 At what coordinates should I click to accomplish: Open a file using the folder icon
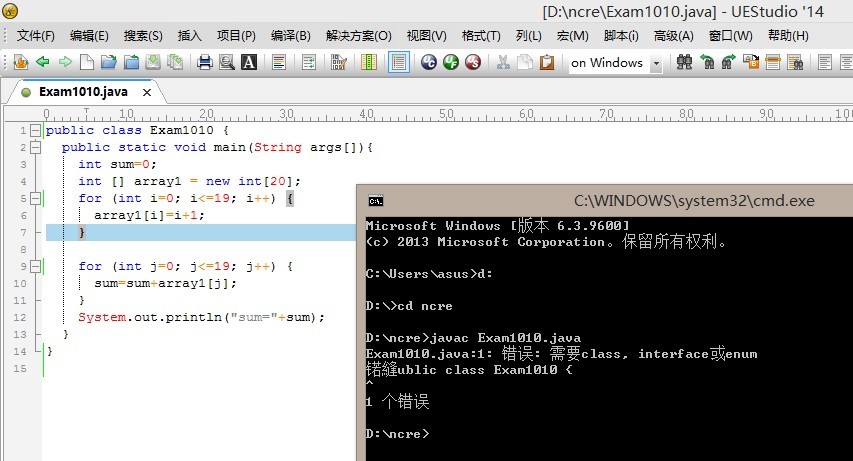click(109, 62)
